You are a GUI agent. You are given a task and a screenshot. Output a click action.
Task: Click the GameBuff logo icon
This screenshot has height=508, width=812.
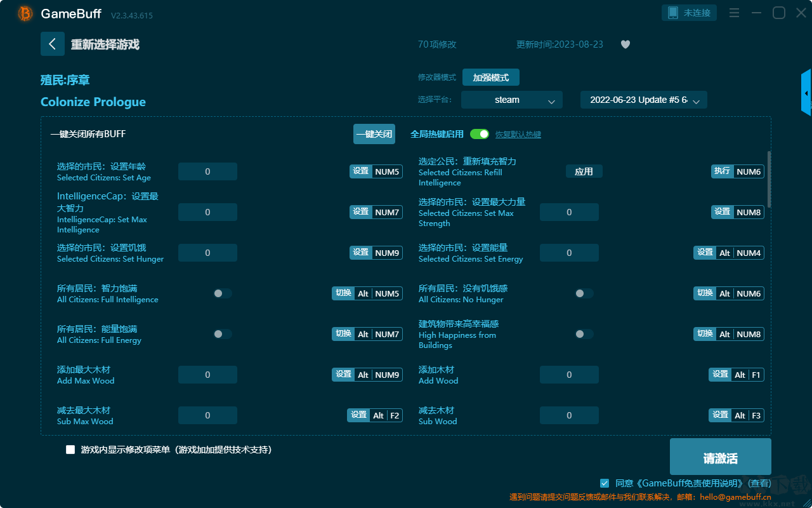(x=25, y=13)
